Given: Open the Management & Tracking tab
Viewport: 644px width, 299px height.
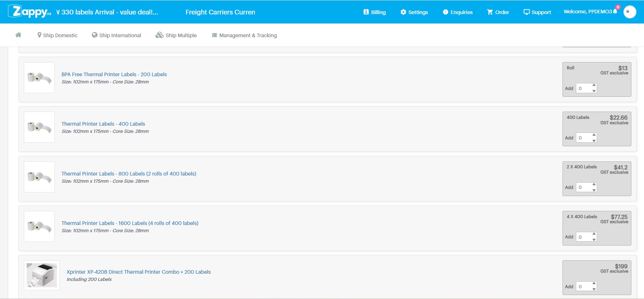Looking at the screenshot, I should click(244, 35).
